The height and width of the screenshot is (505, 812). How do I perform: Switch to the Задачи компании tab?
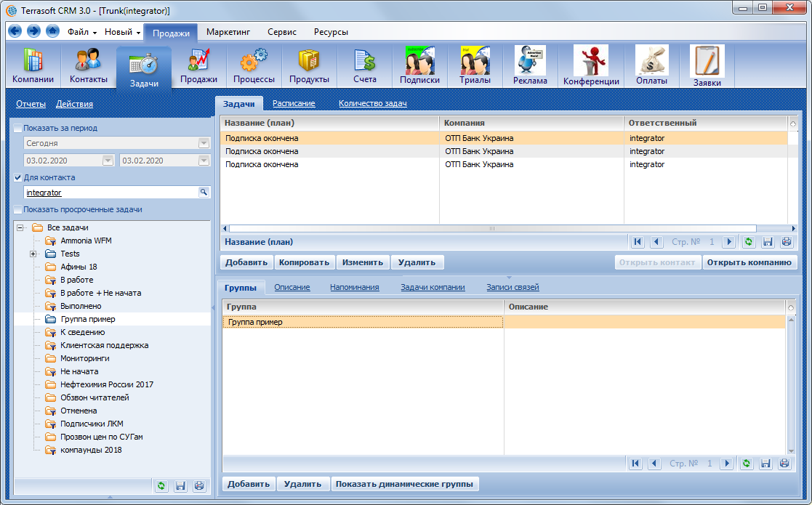point(433,287)
